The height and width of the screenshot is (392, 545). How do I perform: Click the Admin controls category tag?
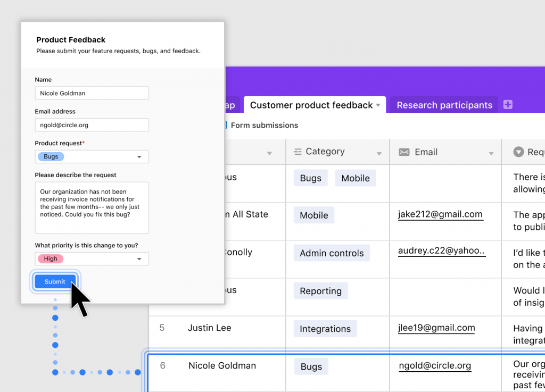tap(332, 253)
